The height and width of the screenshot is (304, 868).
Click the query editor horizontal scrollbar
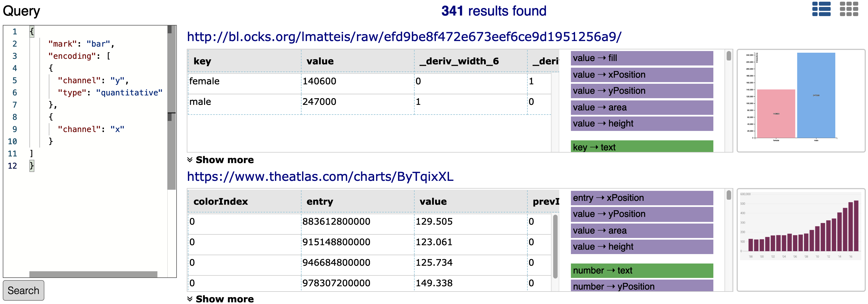tap(93, 274)
